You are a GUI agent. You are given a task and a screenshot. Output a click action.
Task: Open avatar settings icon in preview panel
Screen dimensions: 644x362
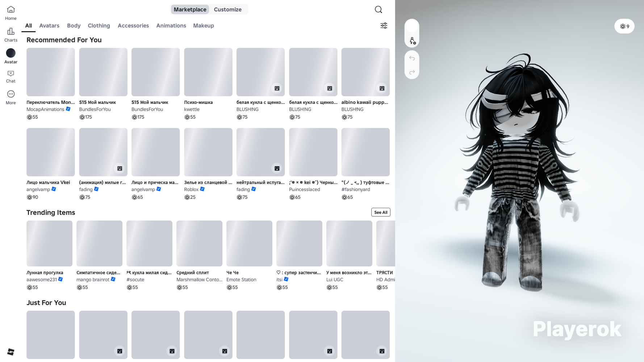tap(412, 41)
